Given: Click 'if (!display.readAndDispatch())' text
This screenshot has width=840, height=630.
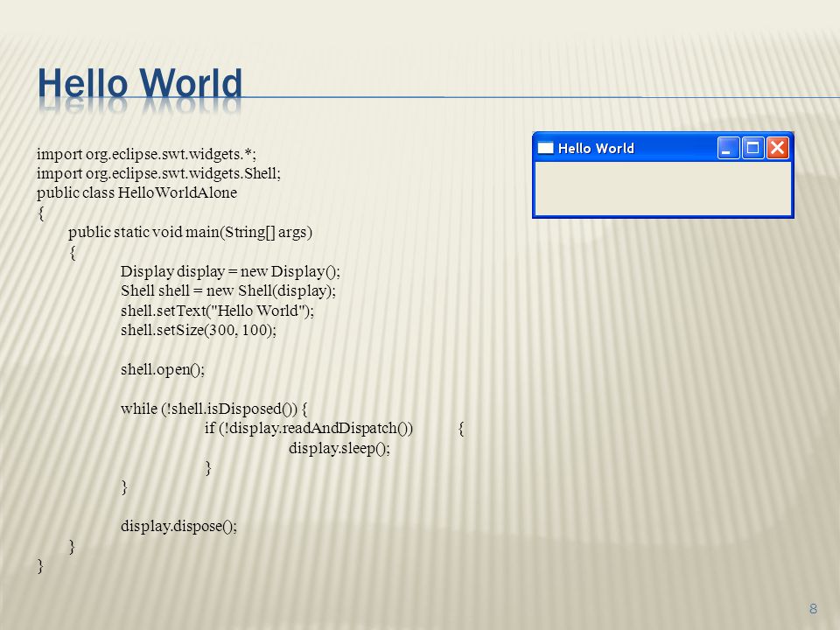Looking at the screenshot, I should (x=309, y=429).
